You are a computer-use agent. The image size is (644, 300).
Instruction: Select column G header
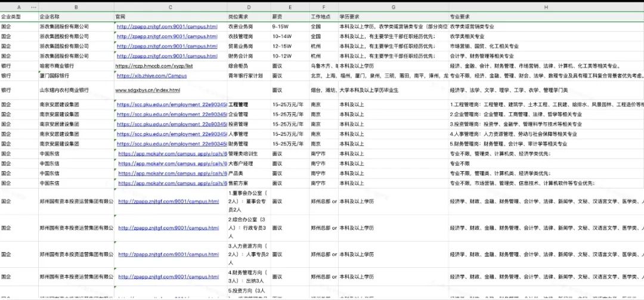click(x=394, y=7)
